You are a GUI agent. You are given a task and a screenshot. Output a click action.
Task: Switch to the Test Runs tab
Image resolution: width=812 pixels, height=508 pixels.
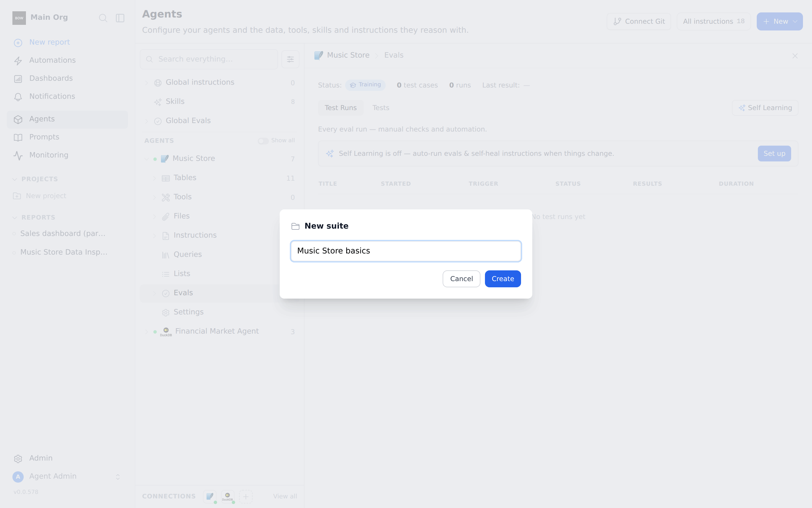(340, 108)
